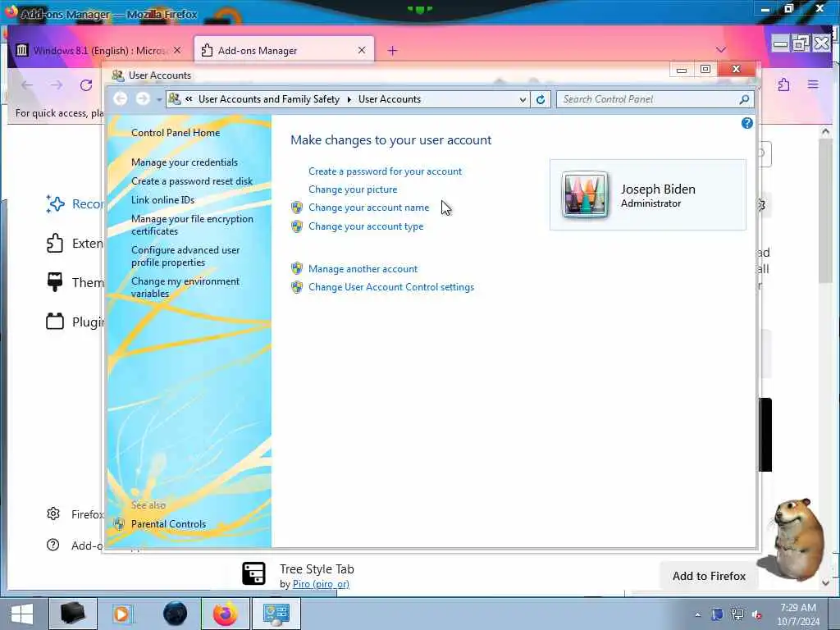
Task: Click the Firefox reload page icon
Action: 86,85
